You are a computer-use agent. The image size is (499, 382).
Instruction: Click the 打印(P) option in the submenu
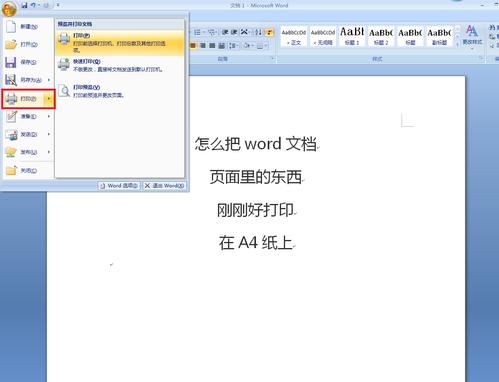[x=120, y=43]
